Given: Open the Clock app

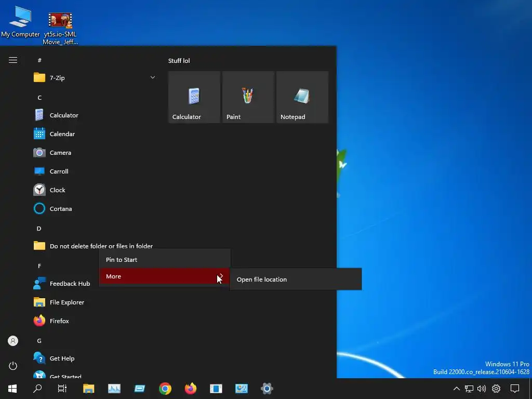Looking at the screenshot, I should coord(95,190).
